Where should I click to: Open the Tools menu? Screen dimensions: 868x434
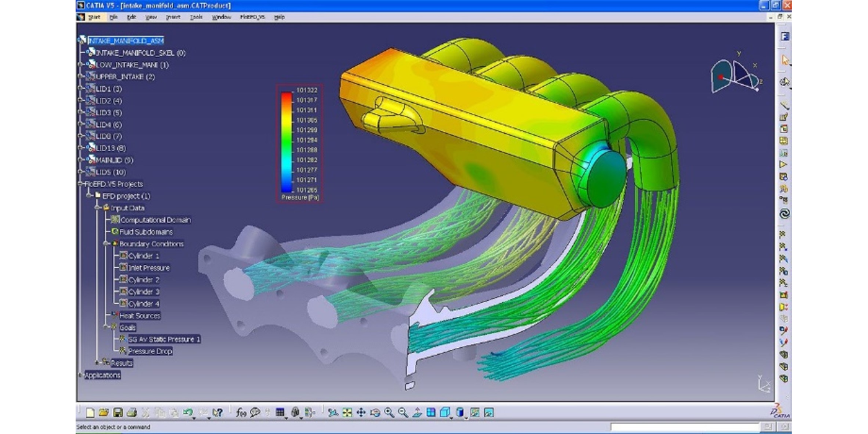click(197, 17)
